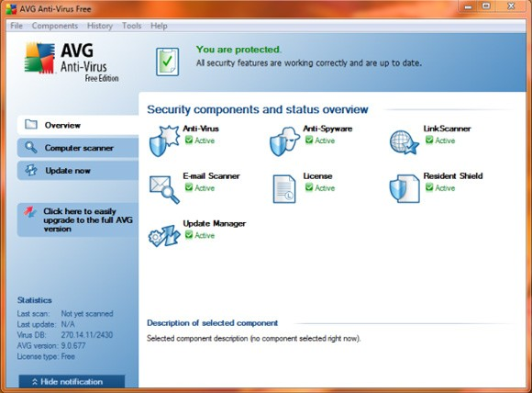Open the E-mail Scanner envelope icon

[164, 189]
